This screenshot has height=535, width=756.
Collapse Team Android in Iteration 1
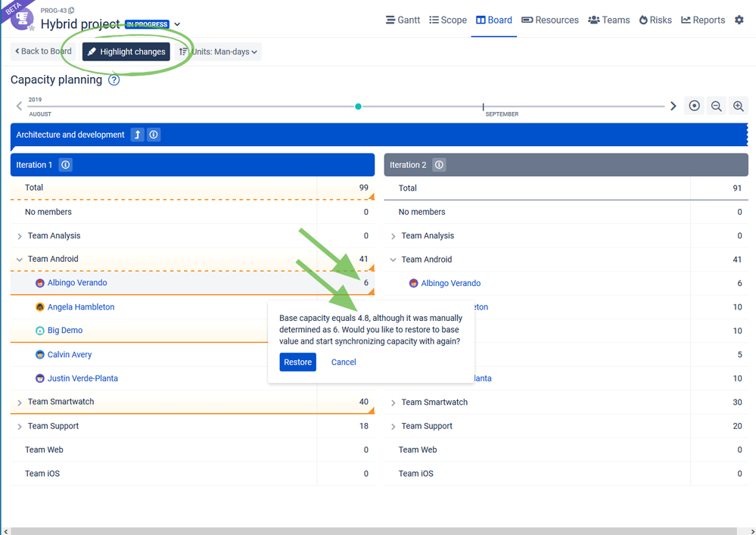click(x=19, y=260)
